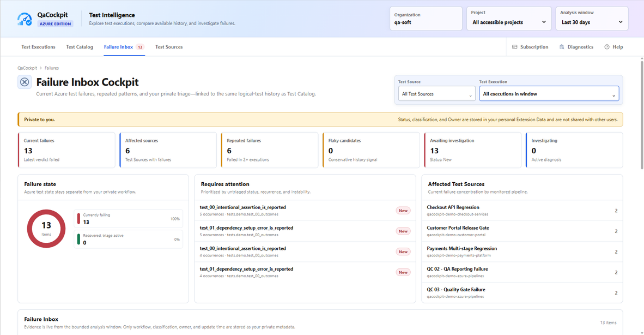Click the Help question-mark icon
Viewport: 644px width, 335px height.
tap(606, 47)
